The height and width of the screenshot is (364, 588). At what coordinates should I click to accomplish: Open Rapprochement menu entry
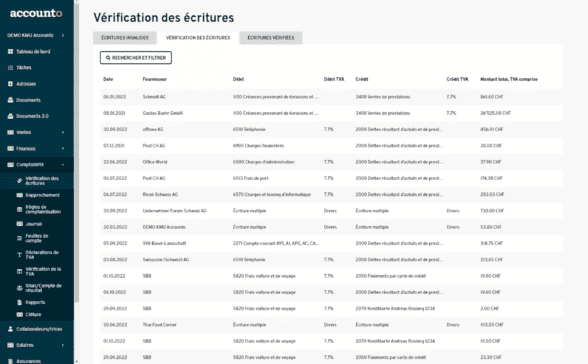tap(43, 195)
